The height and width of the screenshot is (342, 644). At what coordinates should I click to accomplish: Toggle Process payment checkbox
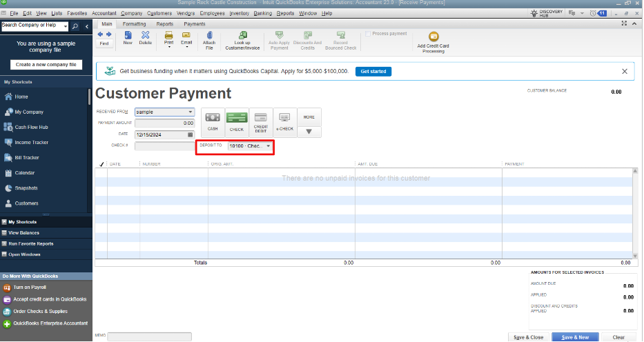368,34
